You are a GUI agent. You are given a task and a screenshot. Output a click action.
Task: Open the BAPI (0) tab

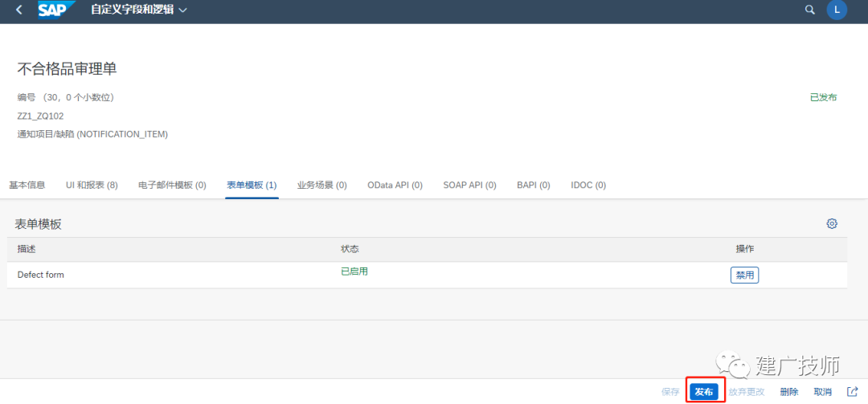534,186
